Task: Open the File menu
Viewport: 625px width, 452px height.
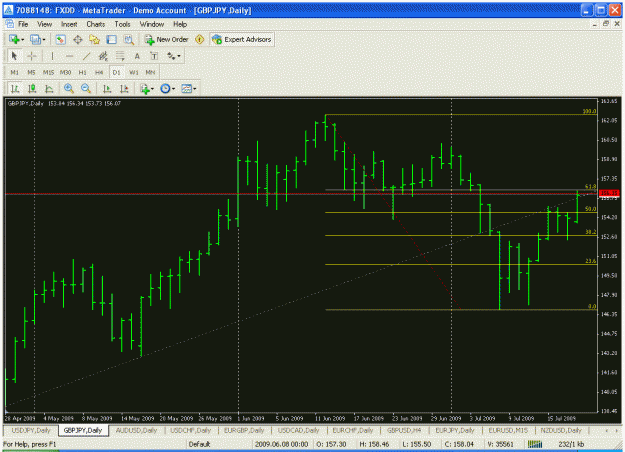Action: (x=23, y=24)
